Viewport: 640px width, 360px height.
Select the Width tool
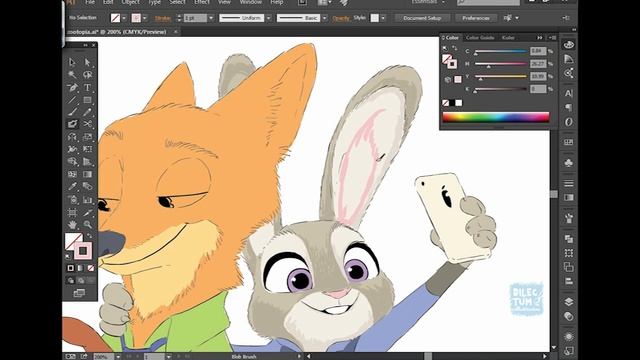tap(72, 149)
